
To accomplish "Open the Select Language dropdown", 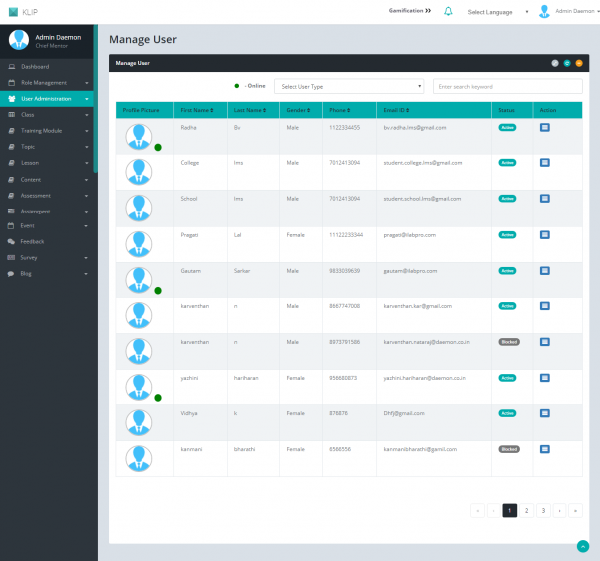I will (x=497, y=12).
